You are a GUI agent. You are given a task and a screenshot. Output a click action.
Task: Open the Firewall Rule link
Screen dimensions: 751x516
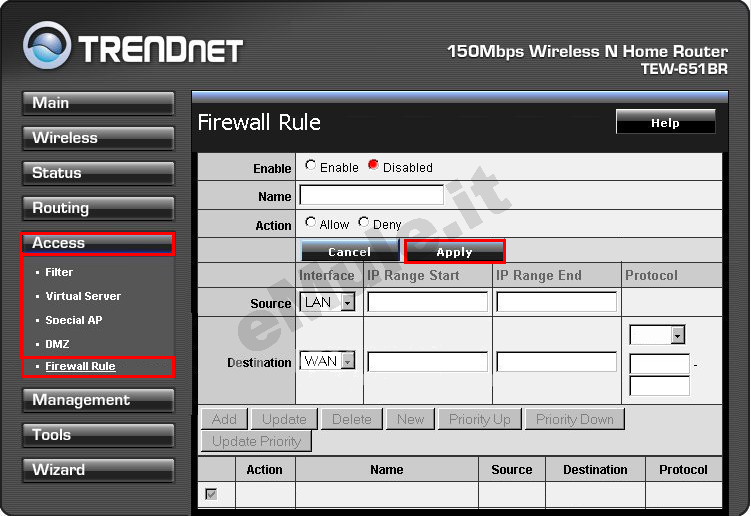pyautogui.click(x=80, y=367)
